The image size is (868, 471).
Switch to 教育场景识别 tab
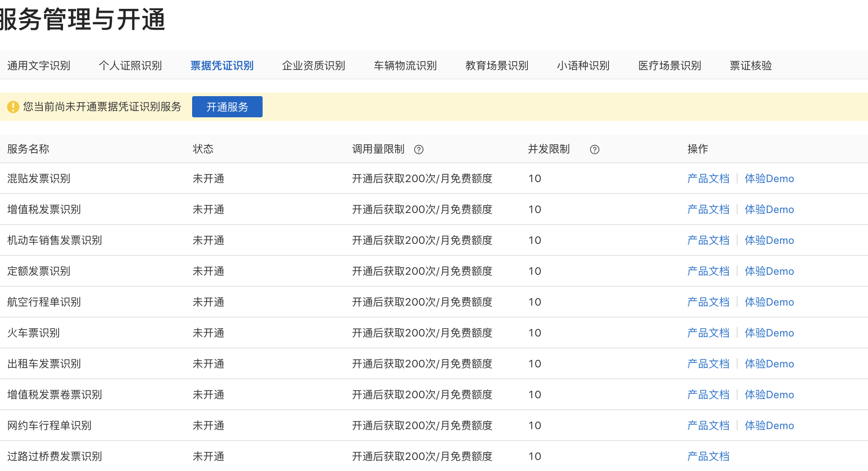click(497, 66)
